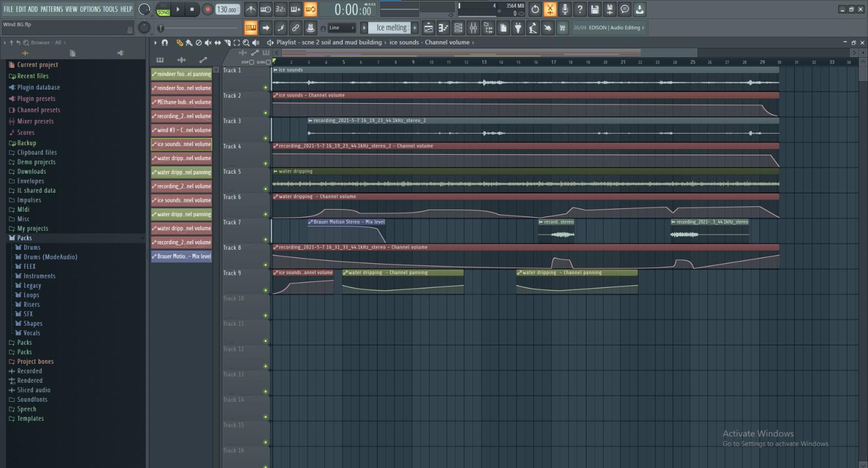The width and height of the screenshot is (868, 468).
Task: Mute Track 2 with its green LED
Action: (x=265, y=113)
